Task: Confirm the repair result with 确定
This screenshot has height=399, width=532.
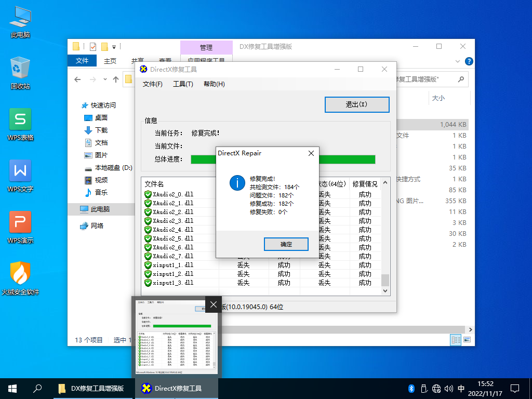Action: pyautogui.click(x=286, y=244)
